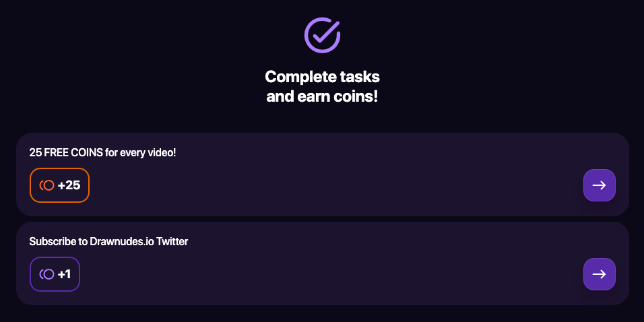This screenshot has height=322, width=644.
Task: Select the 'Subscribe to Drawnudes.io Twitter' title
Action: [108, 241]
